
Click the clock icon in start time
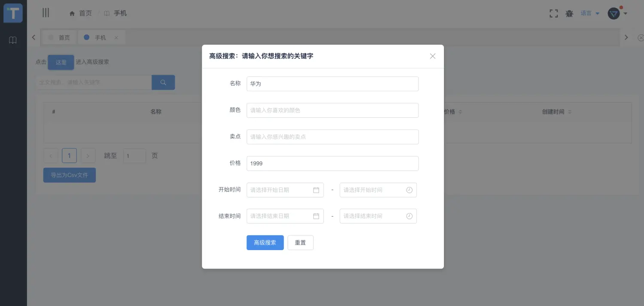[409, 190]
